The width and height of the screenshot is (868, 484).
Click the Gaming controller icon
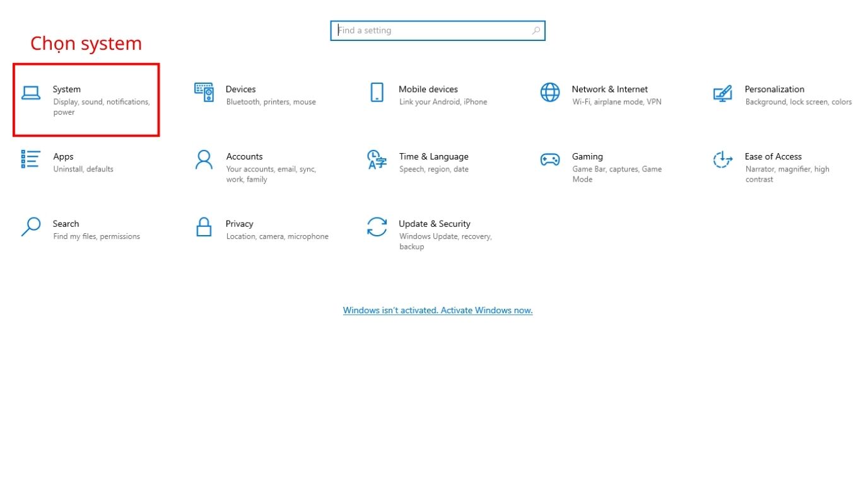550,159
